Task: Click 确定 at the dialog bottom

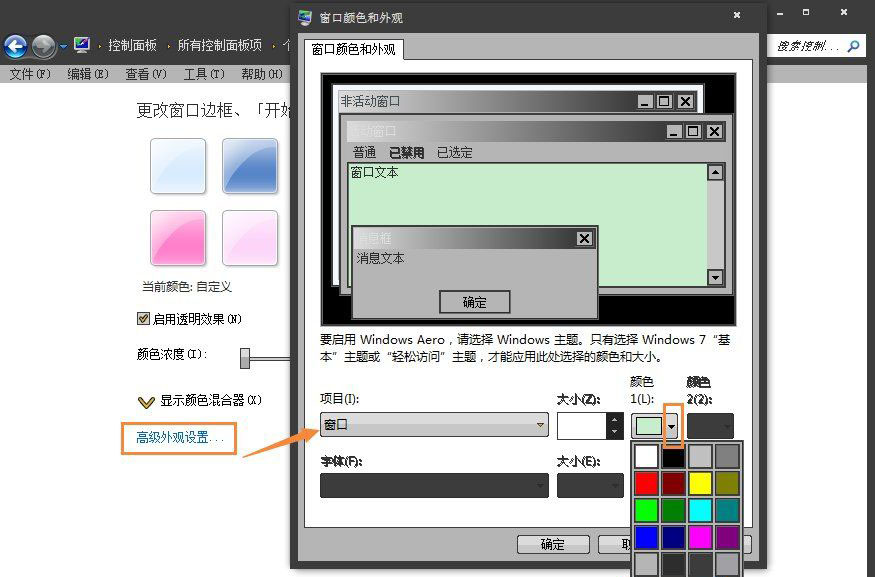Action: pyautogui.click(x=553, y=544)
